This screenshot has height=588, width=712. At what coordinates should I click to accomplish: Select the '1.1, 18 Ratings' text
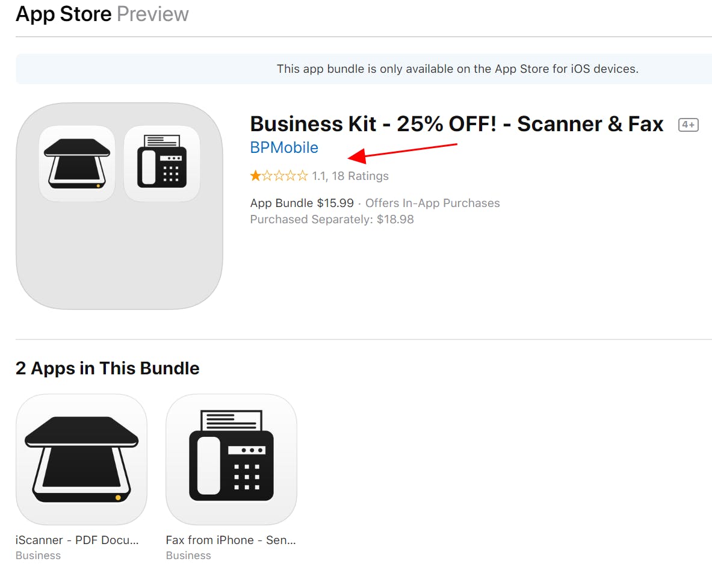tap(350, 176)
